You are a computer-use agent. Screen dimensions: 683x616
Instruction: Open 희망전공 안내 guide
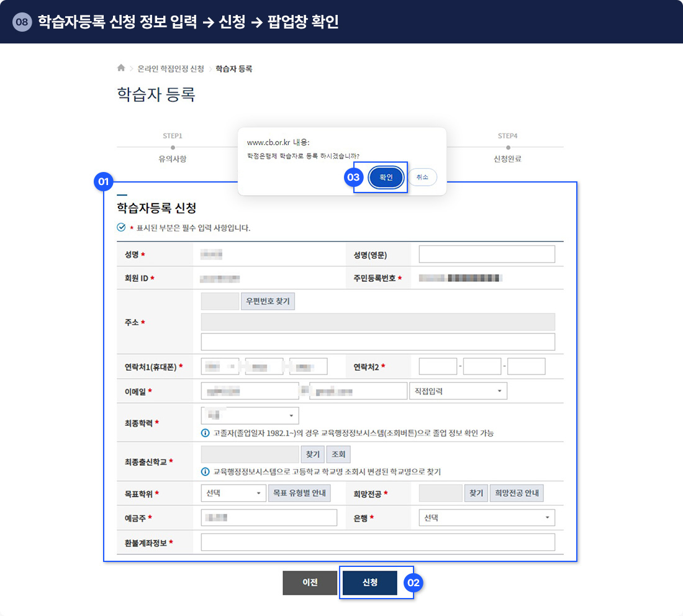(x=516, y=493)
